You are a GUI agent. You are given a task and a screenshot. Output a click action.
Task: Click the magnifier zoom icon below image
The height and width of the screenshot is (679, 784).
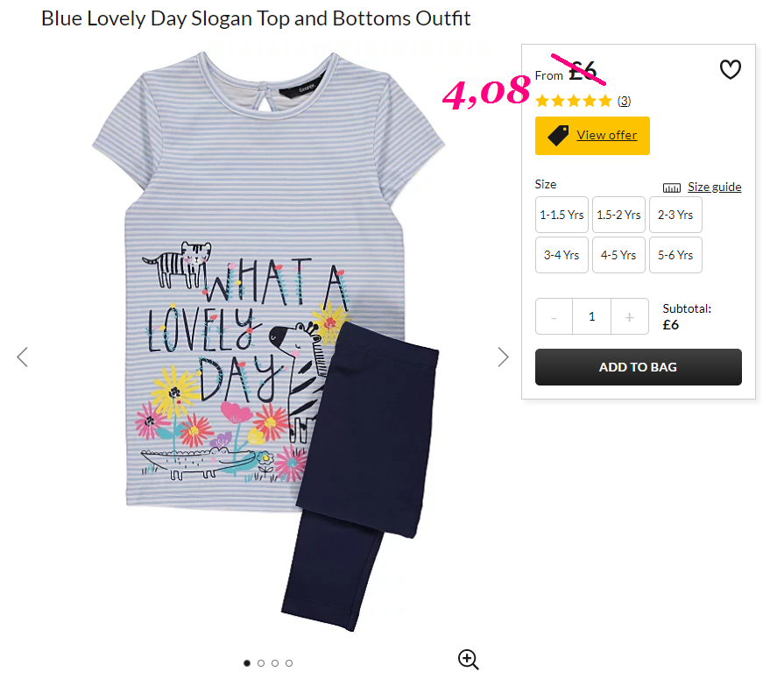coord(469,660)
